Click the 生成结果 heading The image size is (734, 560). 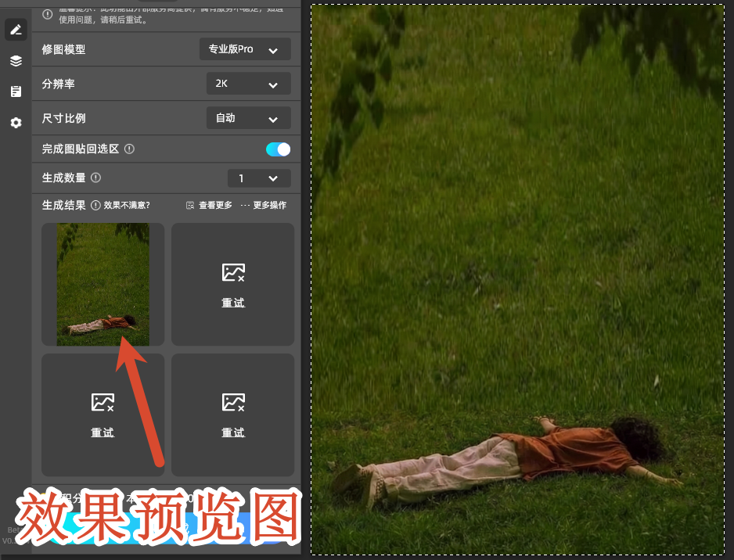(63, 206)
